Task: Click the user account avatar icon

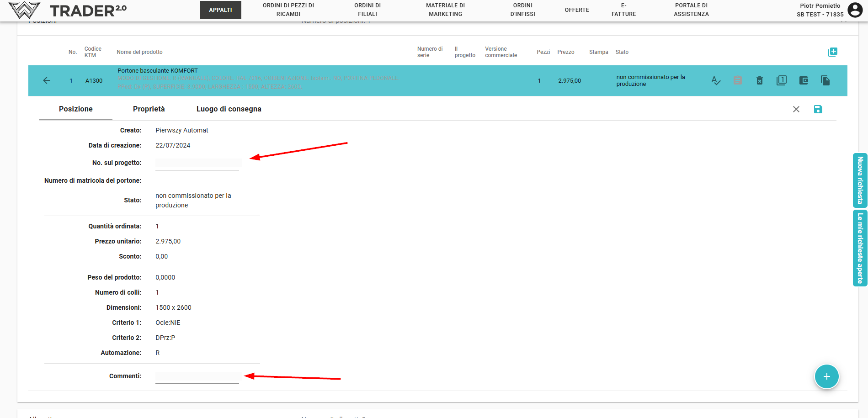Action: [855, 10]
